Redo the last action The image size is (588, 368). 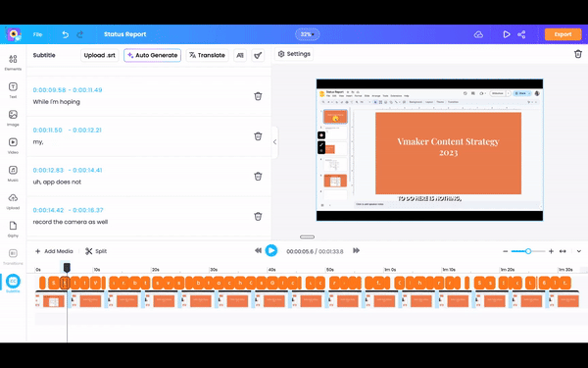coord(79,34)
